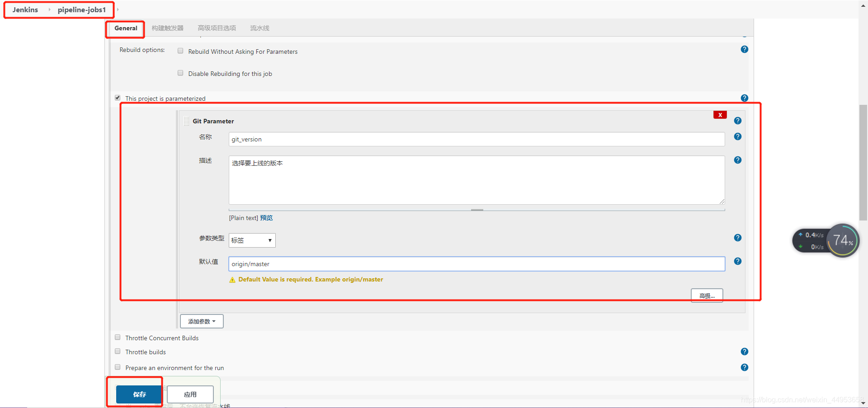Switch to the 构建触发器 tab
Screen dimensions: 868x408
pyautogui.click(x=168, y=28)
